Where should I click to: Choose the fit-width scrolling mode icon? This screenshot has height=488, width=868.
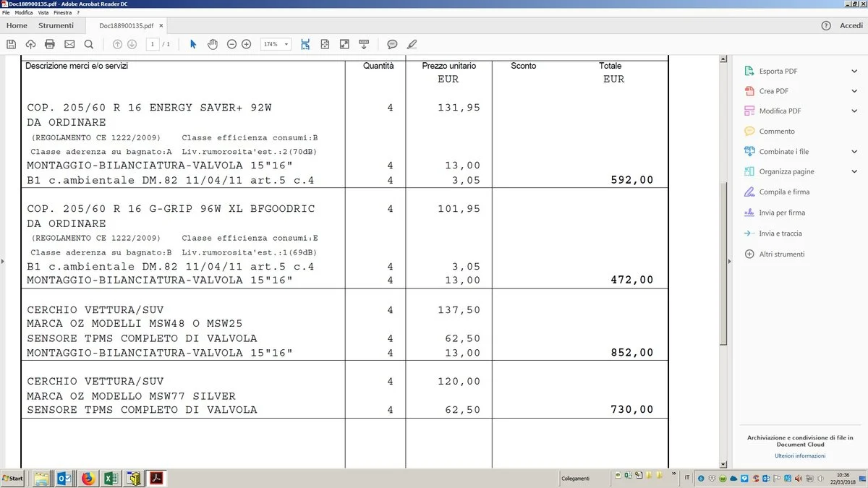[305, 44]
